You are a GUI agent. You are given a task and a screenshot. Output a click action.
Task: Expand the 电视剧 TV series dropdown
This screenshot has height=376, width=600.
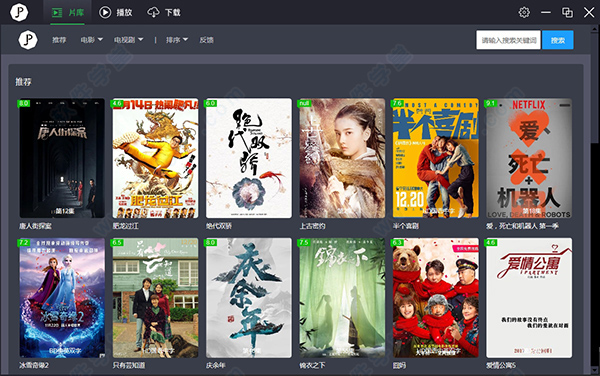point(128,40)
